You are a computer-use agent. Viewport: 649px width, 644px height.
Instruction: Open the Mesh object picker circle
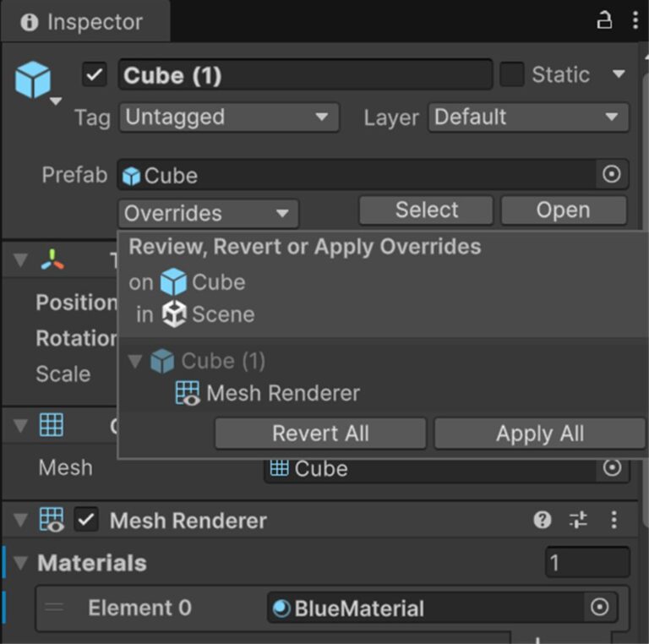pos(613,468)
